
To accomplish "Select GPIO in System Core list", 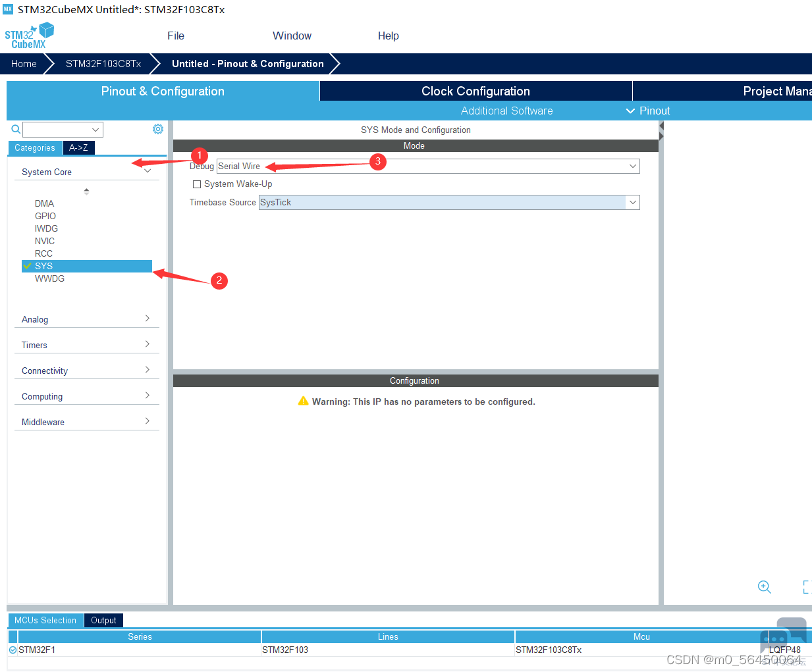I will coord(45,216).
